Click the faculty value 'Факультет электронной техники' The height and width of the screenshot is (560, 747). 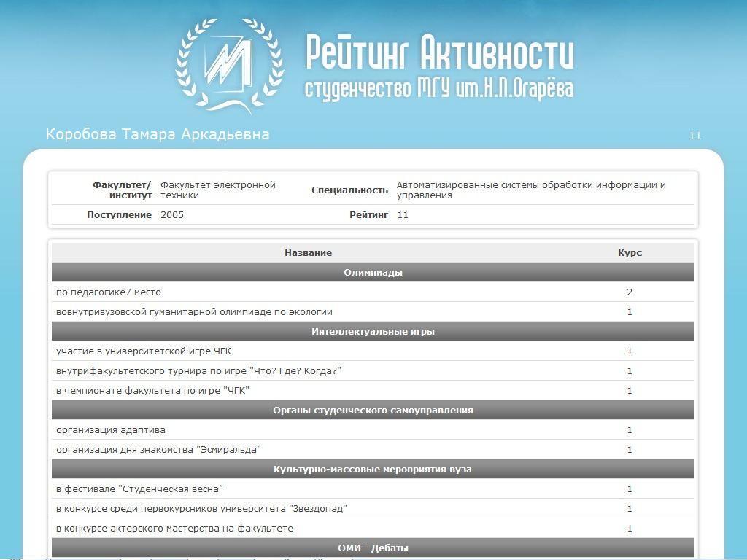click(x=217, y=190)
